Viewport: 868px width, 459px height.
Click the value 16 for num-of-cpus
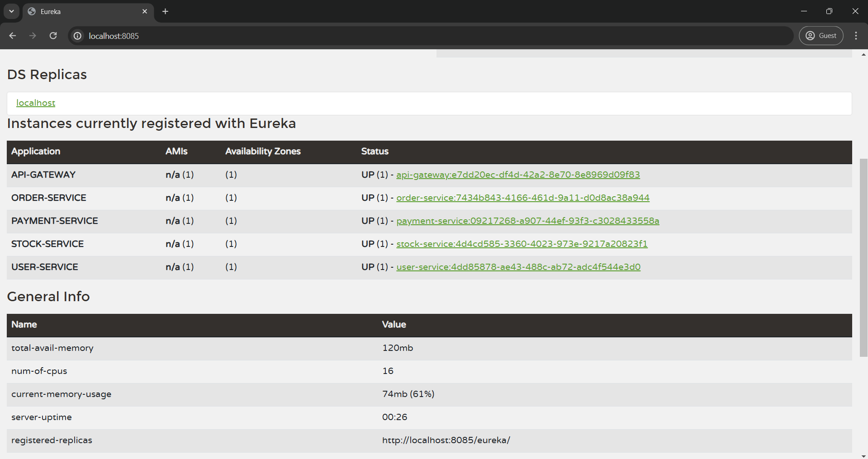(388, 371)
